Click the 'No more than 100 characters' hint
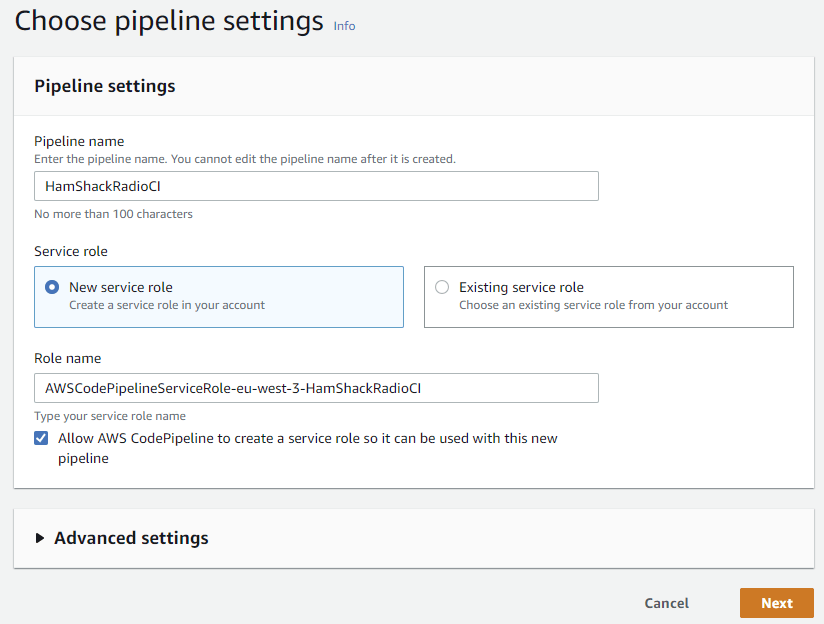 [114, 214]
